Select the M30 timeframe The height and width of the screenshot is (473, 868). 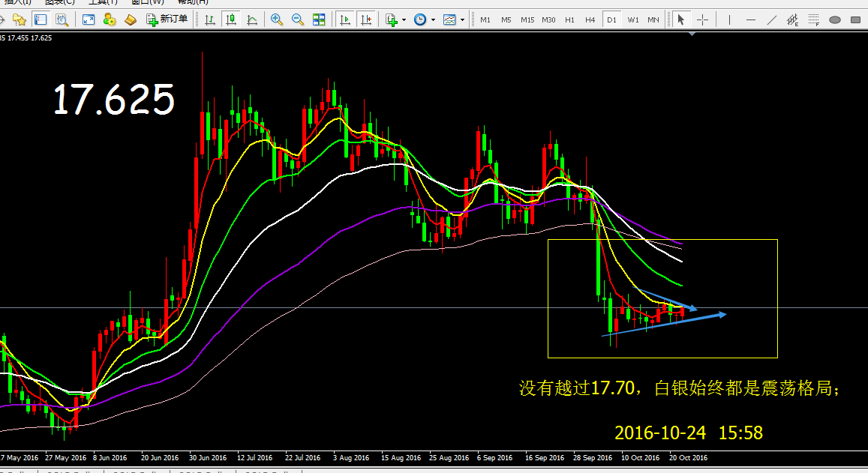pyautogui.click(x=548, y=20)
